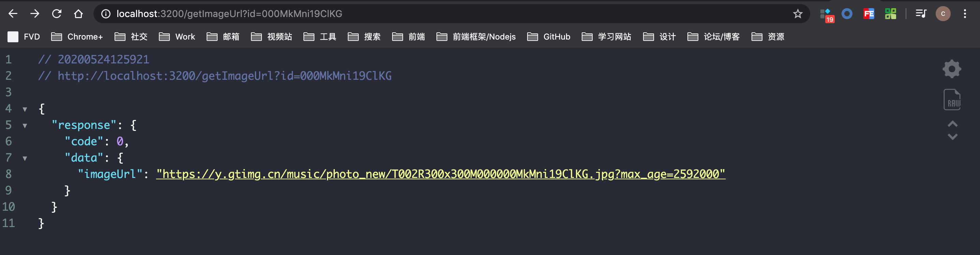The image size is (980, 255).
Task: Open media control playlist icon
Action: [x=921, y=14]
